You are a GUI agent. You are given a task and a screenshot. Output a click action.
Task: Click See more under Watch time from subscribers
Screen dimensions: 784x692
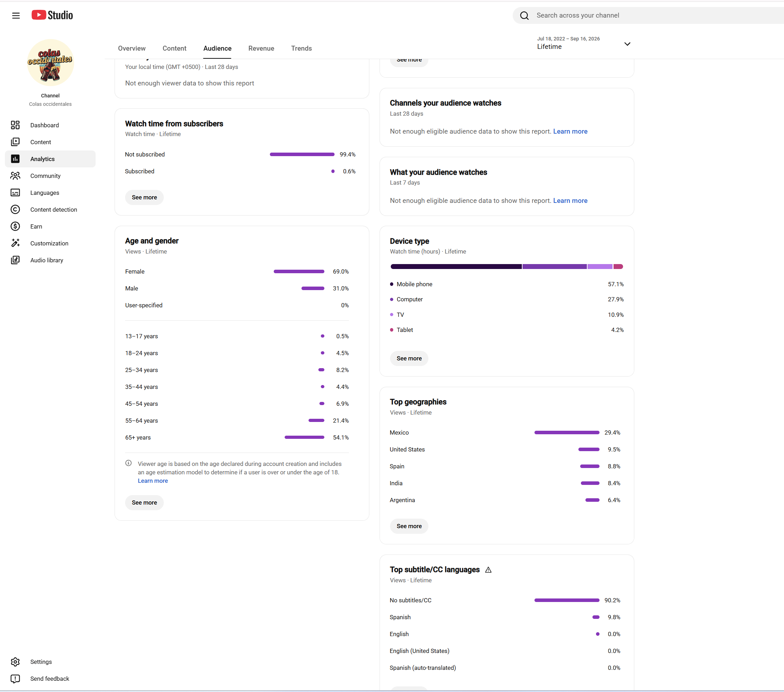[144, 197]
